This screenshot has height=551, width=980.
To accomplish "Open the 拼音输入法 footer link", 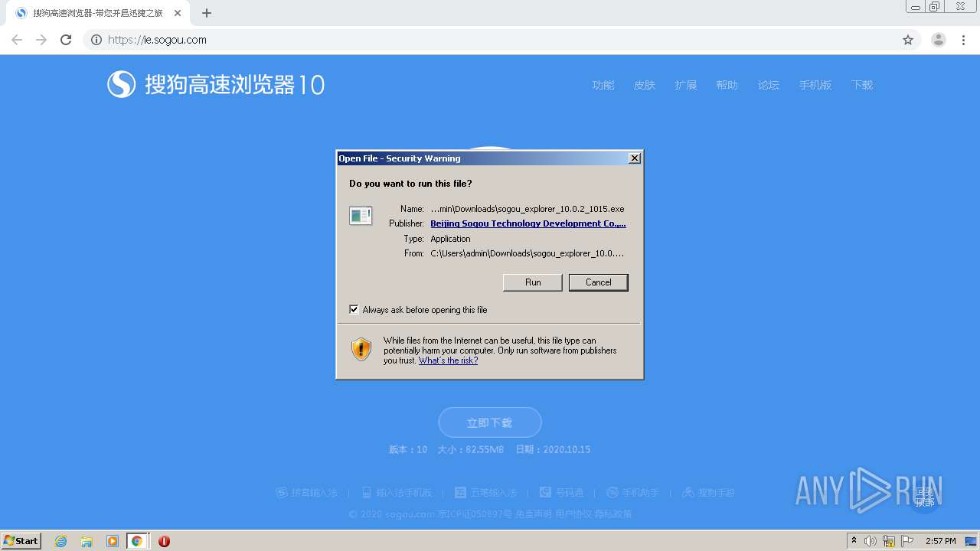I will pyautogui.click(x=306, y=493).
